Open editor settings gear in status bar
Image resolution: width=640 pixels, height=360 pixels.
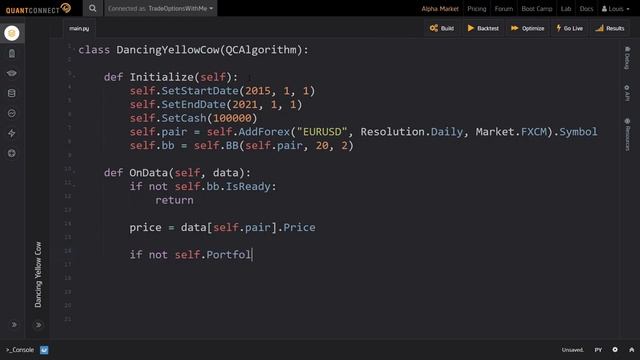click(615, 350)
